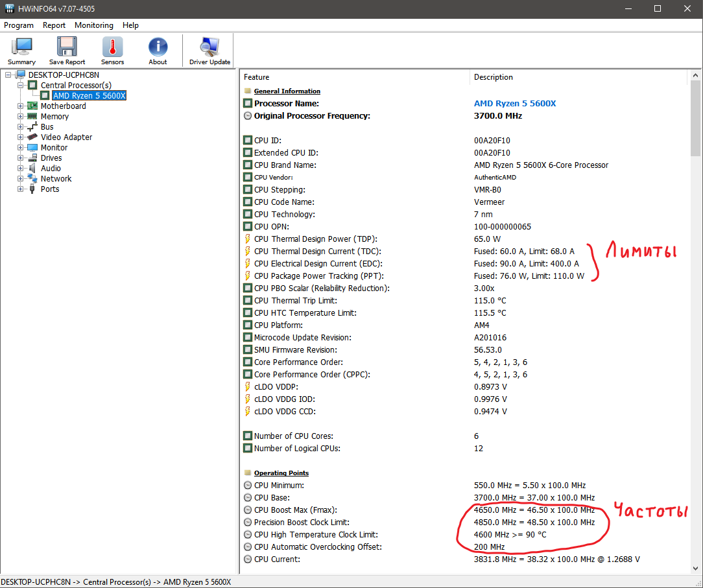Expand the Monitor tree node
This screenshot has width=703, height=588.
(20, 147)
